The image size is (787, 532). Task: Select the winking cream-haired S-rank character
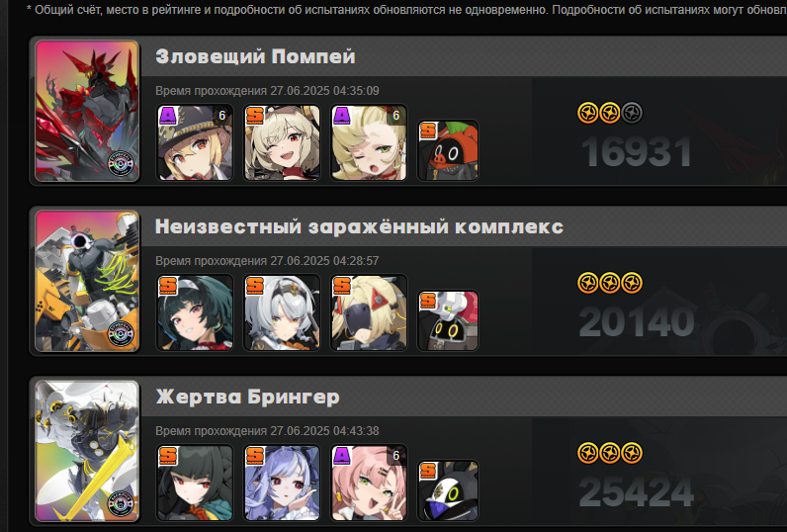pyautogui.click(x=282, y=142)
